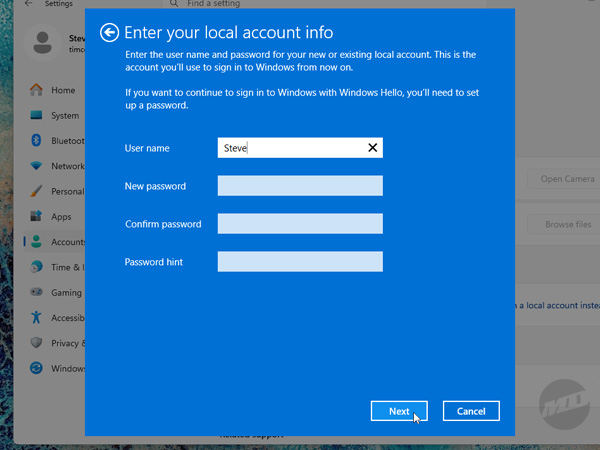The width and height of the screenshot is (600, 450).
Task: Focus the Password hint text box
Action: tap(300, 262)
